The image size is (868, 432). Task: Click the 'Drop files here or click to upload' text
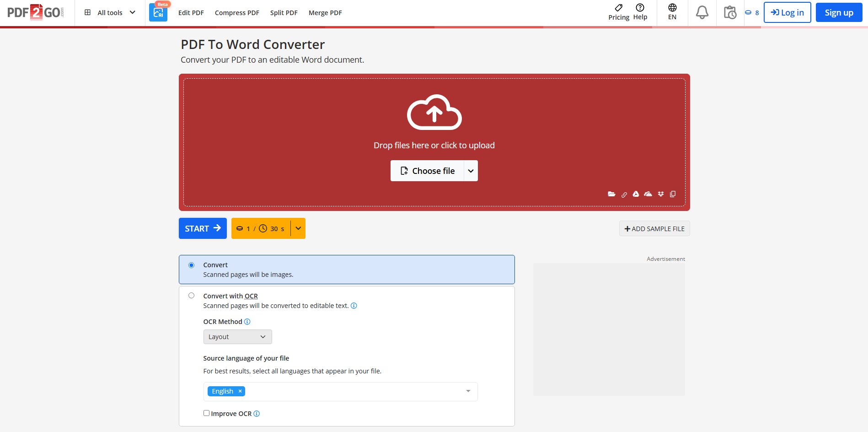pyautogui.click(x=434, y=145)
